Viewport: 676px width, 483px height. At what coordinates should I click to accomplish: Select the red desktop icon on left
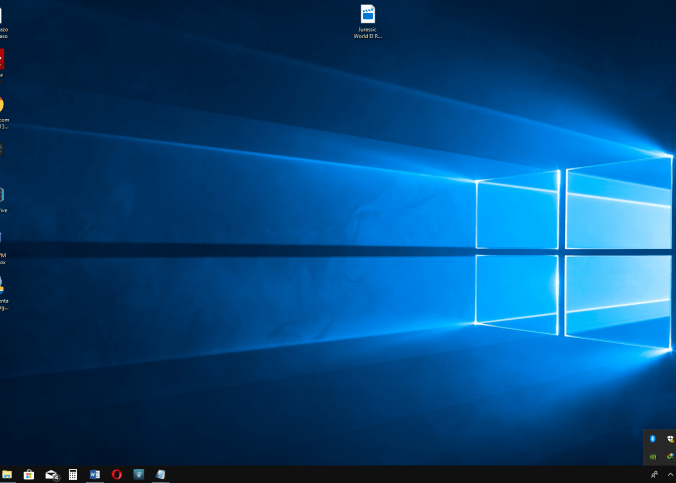(x=2, y=59)
